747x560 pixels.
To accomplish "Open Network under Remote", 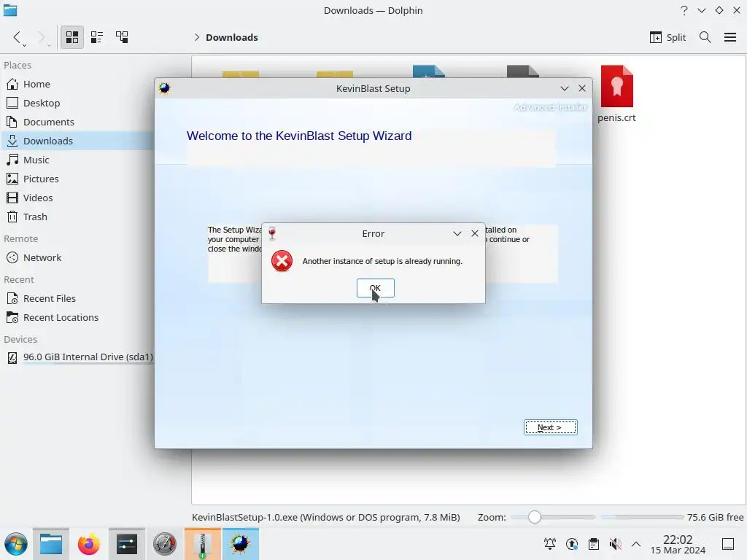I will pyautogui.click(x=76, y=257).
